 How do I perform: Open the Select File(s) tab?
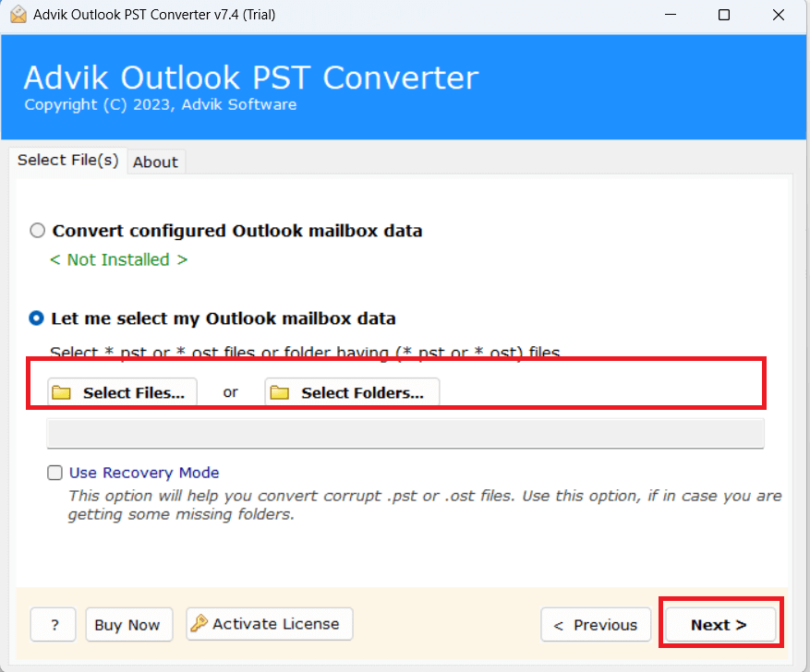67,160
